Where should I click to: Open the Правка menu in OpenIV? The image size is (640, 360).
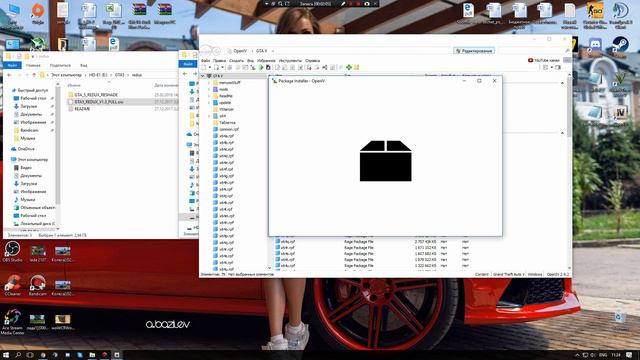tap(219, 61)
